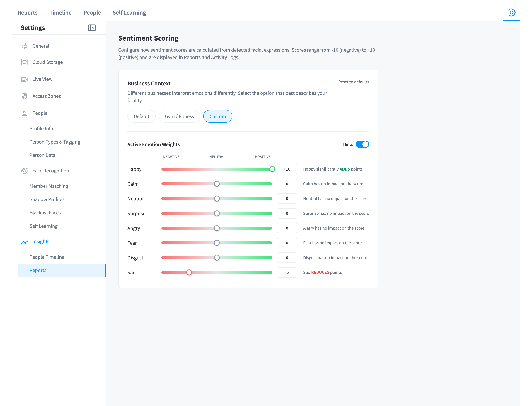This screenshot has height=406, width=532.
Task: Open the Reports top tab
Action: click(x=28, y=13)
